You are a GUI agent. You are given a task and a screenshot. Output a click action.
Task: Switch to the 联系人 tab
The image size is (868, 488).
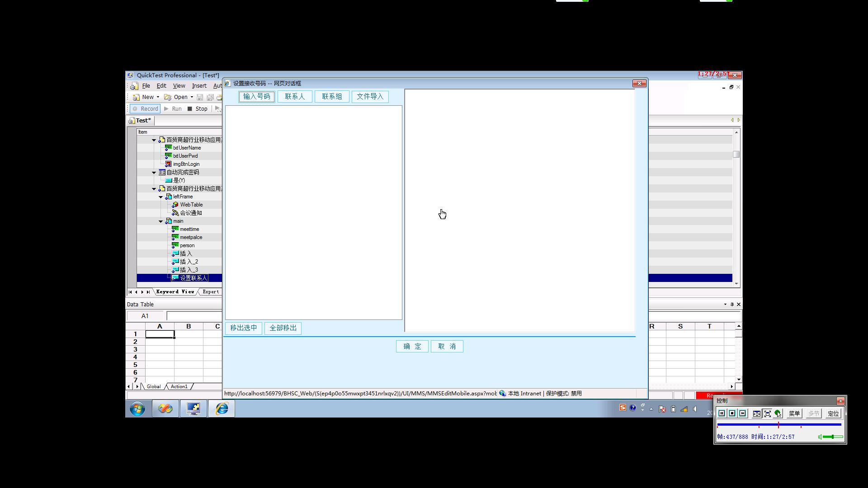click(295, 96)
